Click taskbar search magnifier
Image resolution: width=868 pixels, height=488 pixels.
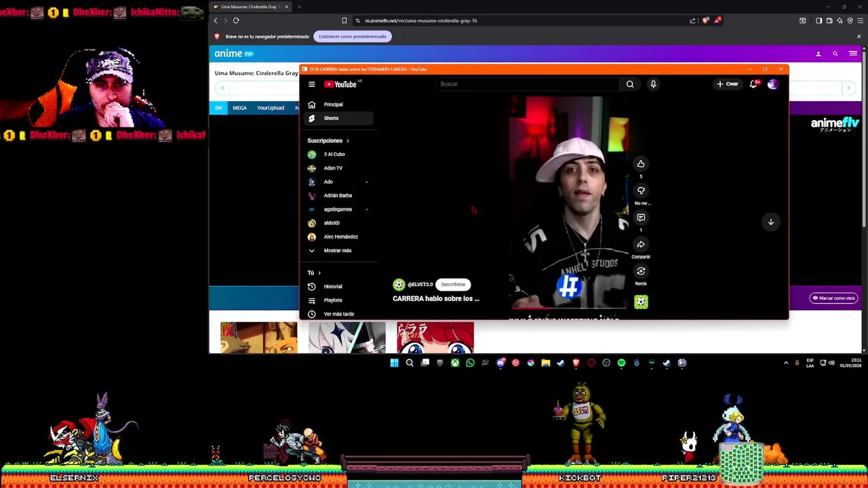point(410,363)
